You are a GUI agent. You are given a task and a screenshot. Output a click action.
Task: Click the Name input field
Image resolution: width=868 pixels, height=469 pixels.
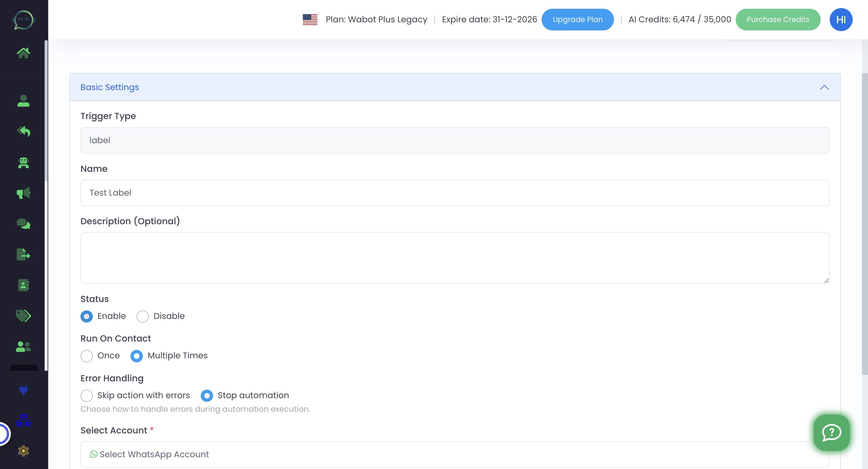(454, 193)
